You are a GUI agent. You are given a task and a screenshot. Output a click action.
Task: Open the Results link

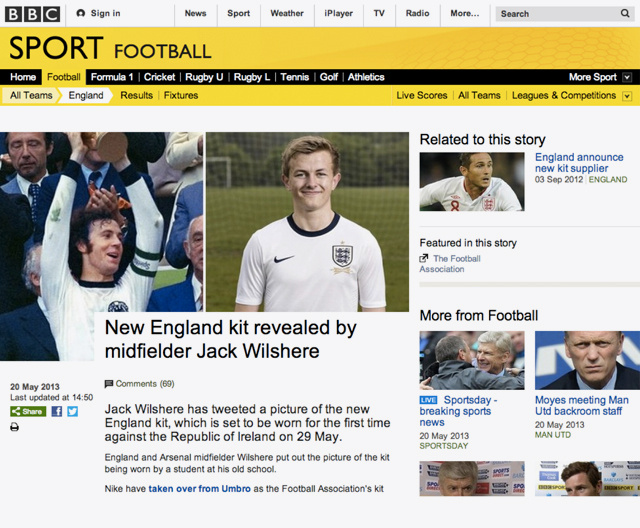tap(136, 95)
